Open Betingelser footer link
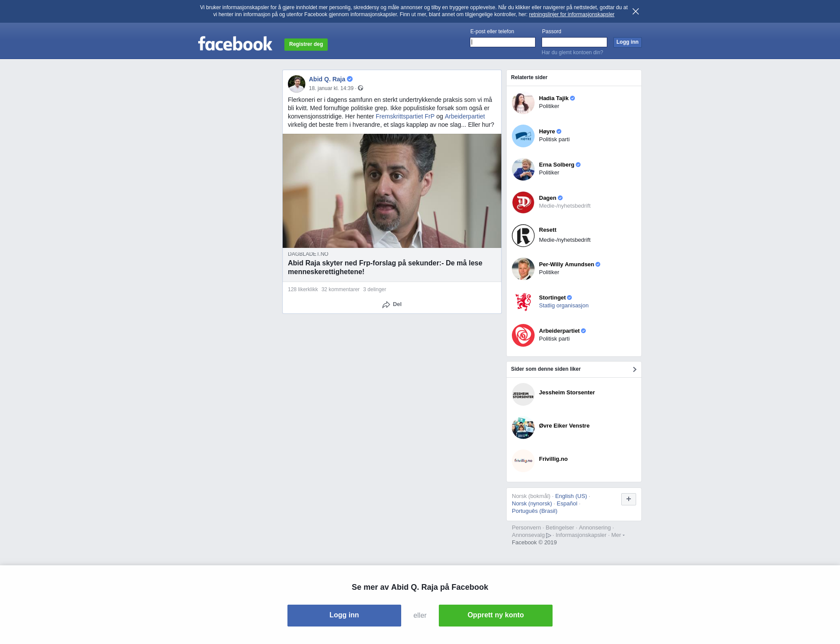 tap(560, 528)
